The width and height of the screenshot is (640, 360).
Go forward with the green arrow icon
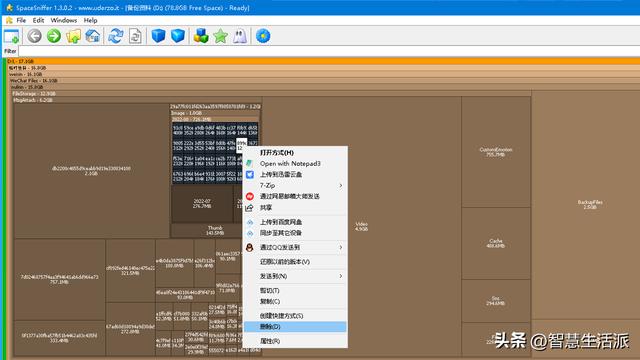pyautogui.click(x=53, y=36)
